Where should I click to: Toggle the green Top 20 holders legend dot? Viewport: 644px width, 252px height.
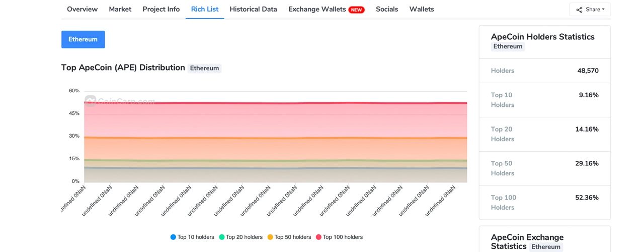pos(221,237)
